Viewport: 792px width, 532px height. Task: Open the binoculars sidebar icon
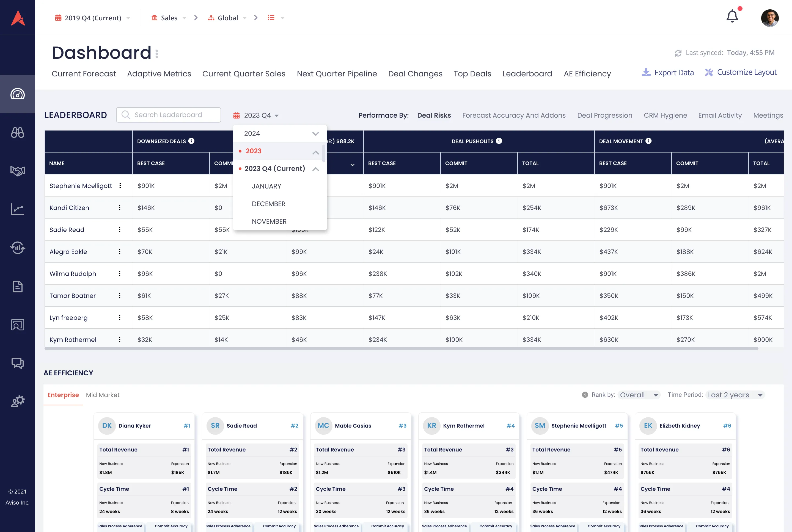(17, 132)
